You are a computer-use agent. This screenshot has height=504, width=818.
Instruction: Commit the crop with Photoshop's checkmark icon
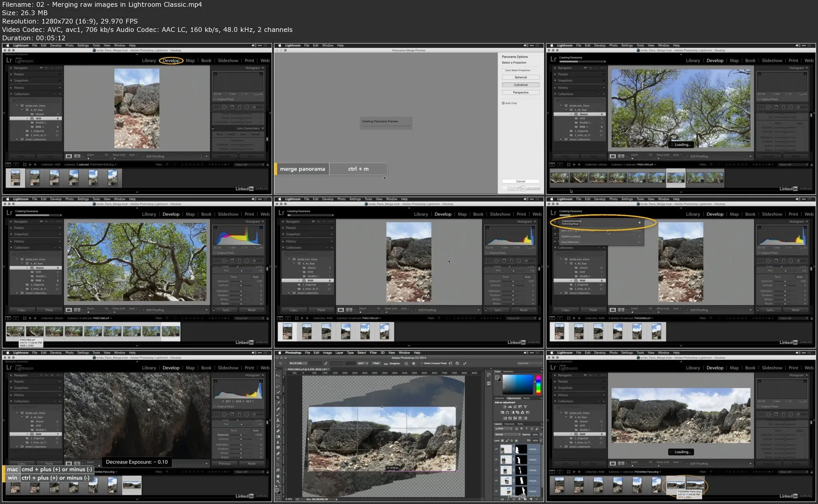[465, 364]
